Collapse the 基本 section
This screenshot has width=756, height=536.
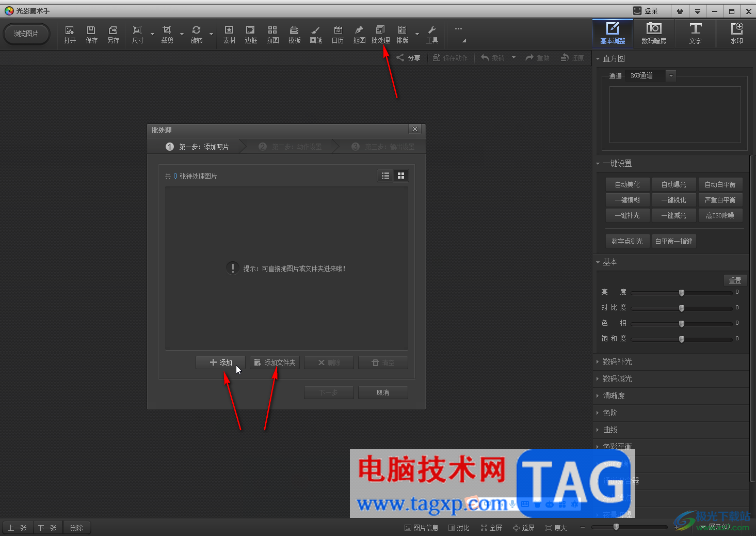click(598, 262)
